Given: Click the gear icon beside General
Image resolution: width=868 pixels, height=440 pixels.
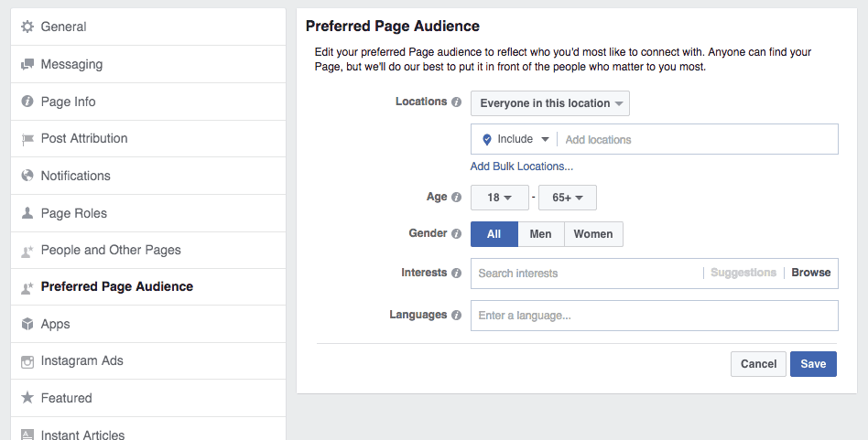Looking at the screenshot, I should (x=27, y=27).
